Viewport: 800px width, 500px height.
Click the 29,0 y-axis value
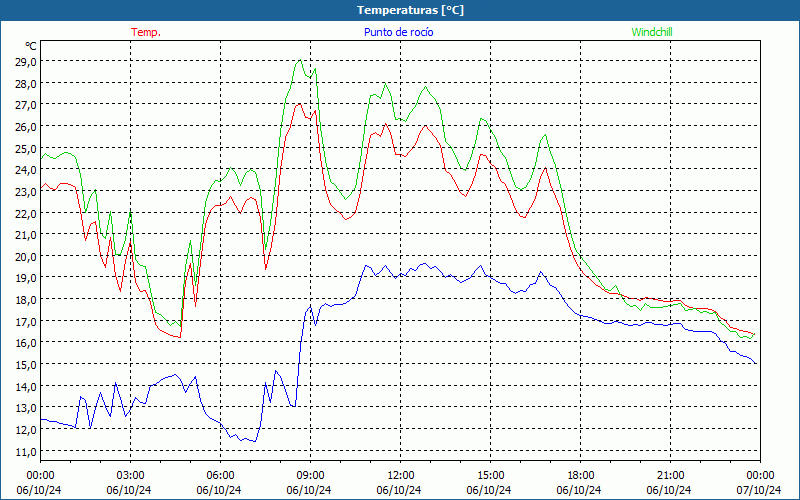(26, 62)
